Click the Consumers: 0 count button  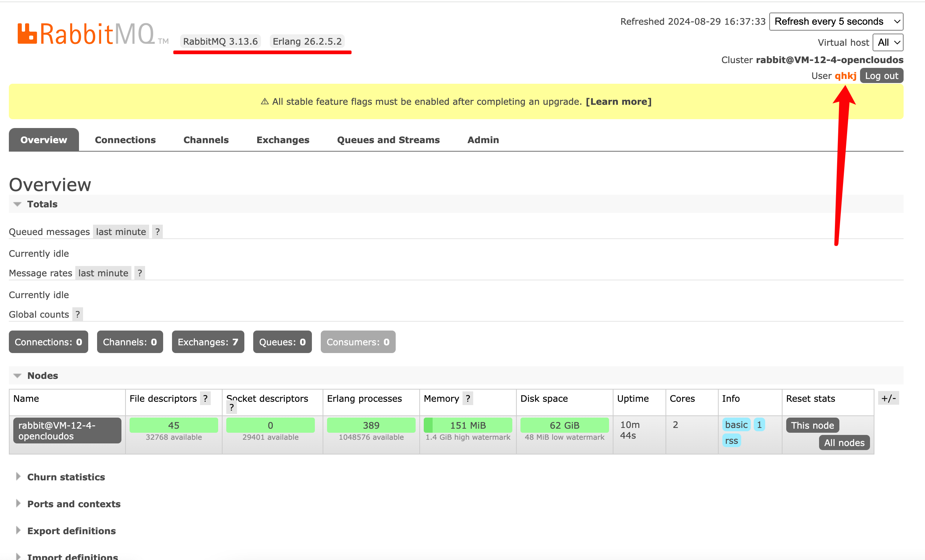(358, 342)
